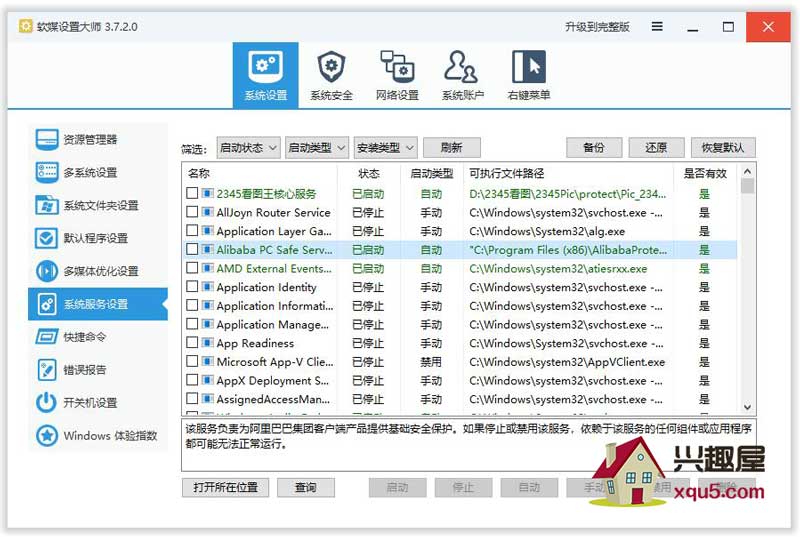Screen dimensions: 800x537
Task: Click 升级到完整版 link
Action: [597, 27]
